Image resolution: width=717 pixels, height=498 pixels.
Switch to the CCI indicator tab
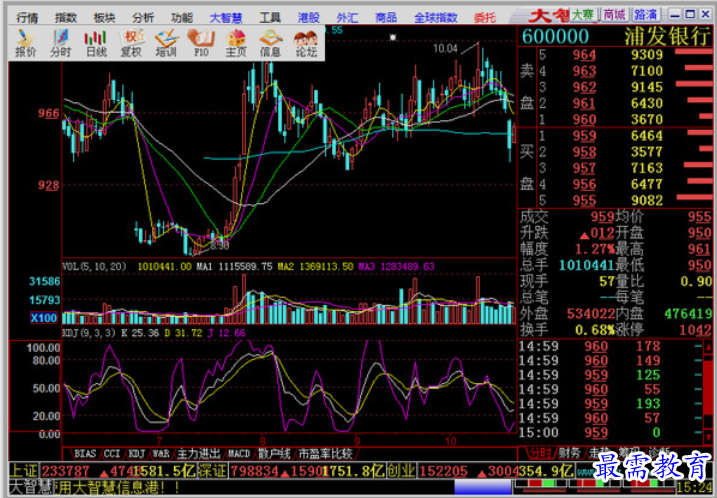point(112,454)
